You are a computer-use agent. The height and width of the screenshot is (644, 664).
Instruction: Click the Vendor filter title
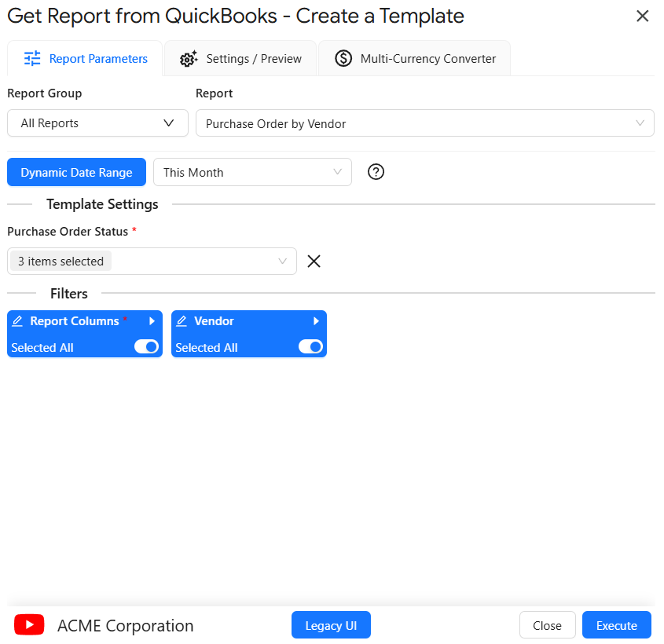pos(214,321)
